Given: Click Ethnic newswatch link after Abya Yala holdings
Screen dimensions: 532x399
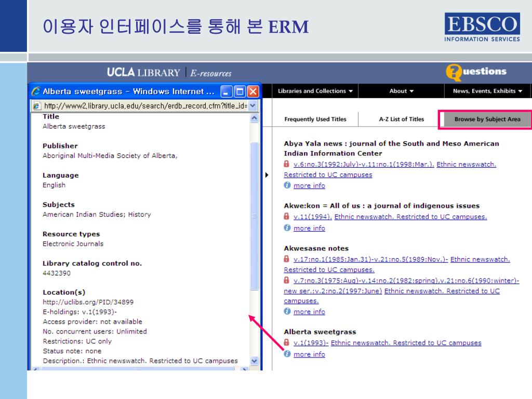Looking at the screenshot, I should point(466,164).
